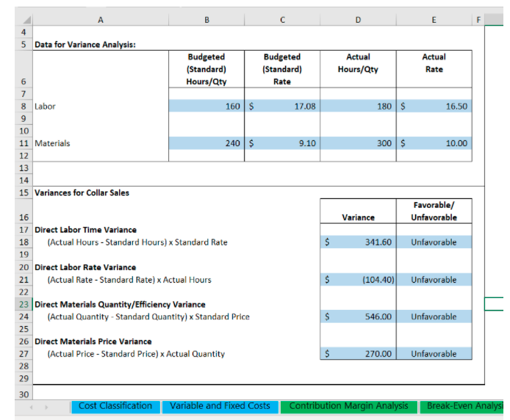Select variance value 546.00
Screen dimensions: 510x420
(358, 316)
